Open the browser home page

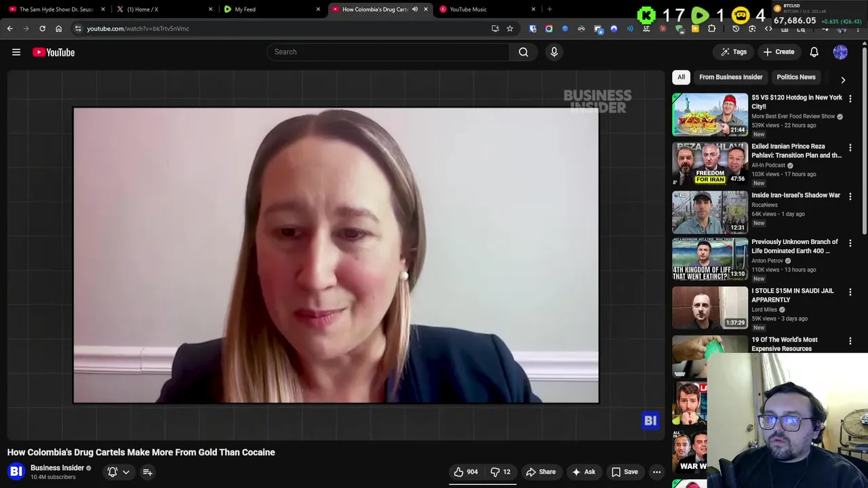[58, 28]
